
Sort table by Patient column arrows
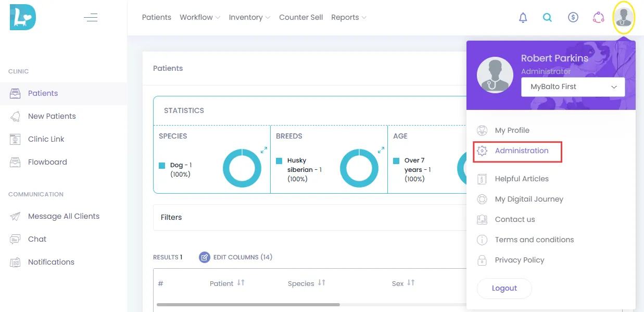click(241, 283)
